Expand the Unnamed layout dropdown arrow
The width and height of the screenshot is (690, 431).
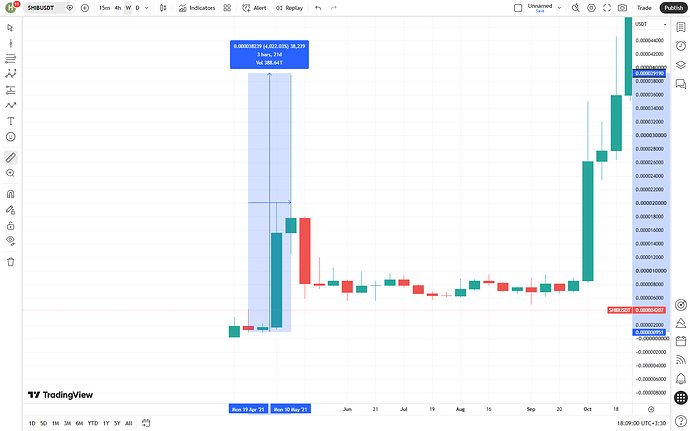pos(559,8)
